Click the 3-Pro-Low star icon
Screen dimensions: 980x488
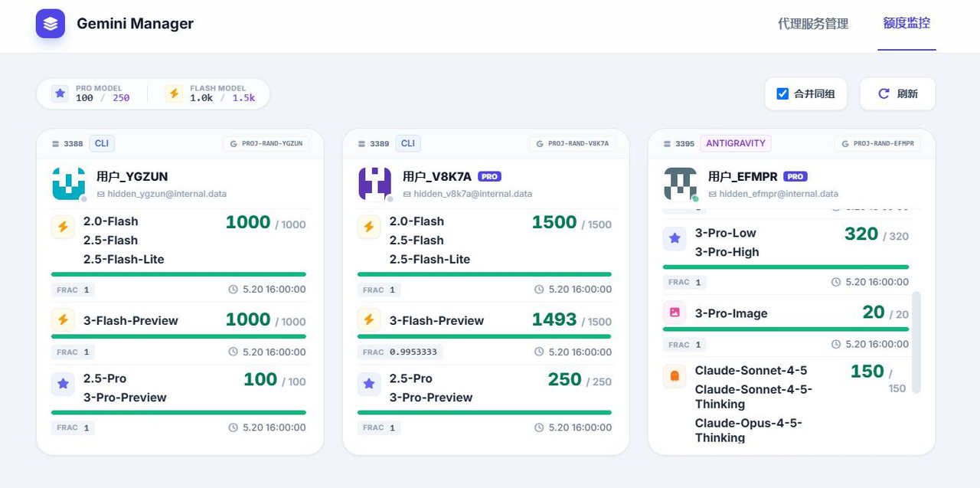(675, 239)
